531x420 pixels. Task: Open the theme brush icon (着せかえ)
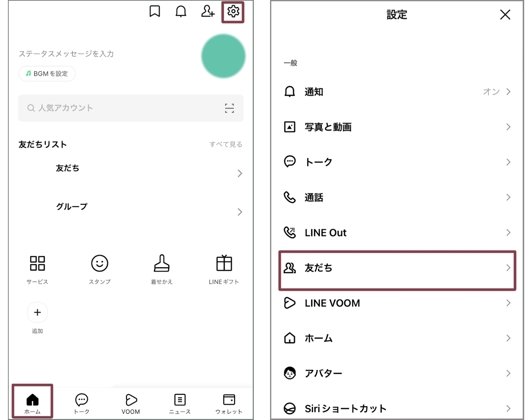(162, 263)
